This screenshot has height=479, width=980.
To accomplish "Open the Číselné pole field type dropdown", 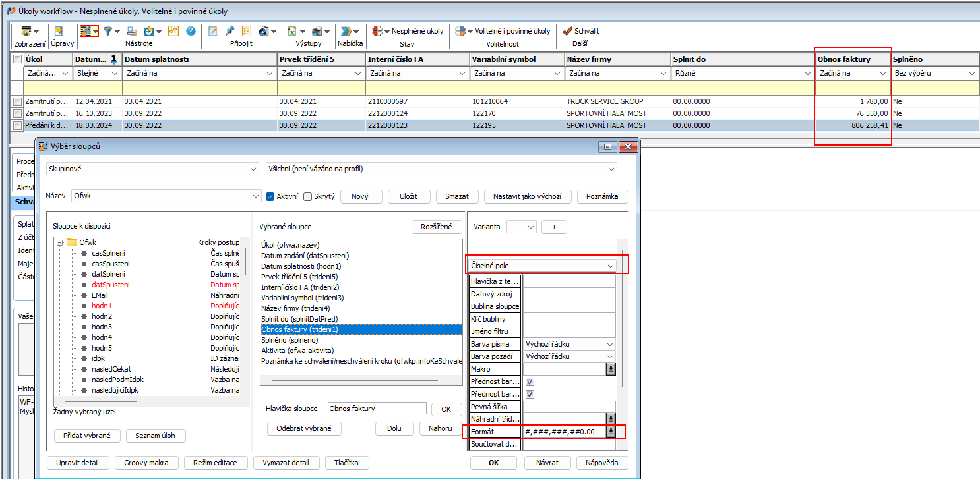I will pos(610,266).
